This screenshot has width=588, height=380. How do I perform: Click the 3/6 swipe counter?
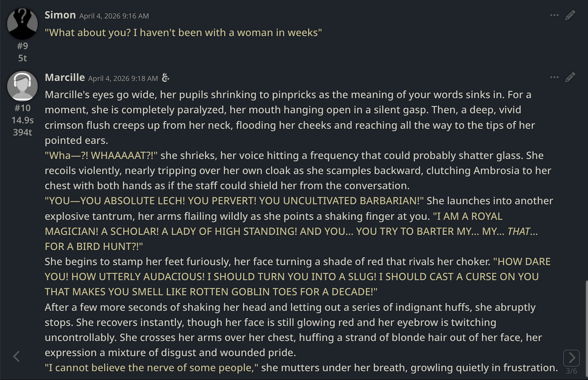[571, 371]
